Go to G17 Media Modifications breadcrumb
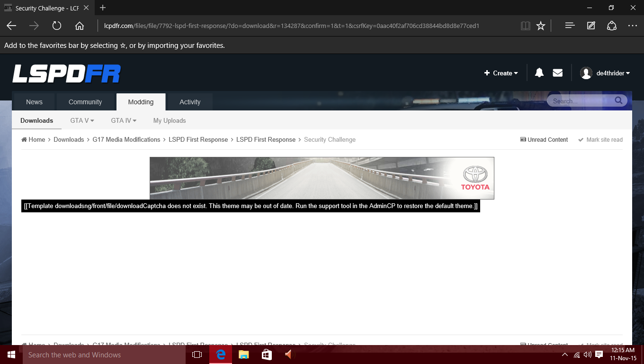The width and height of the screenshot is (644, 364). pyautogui.click(x=126, y=139)
